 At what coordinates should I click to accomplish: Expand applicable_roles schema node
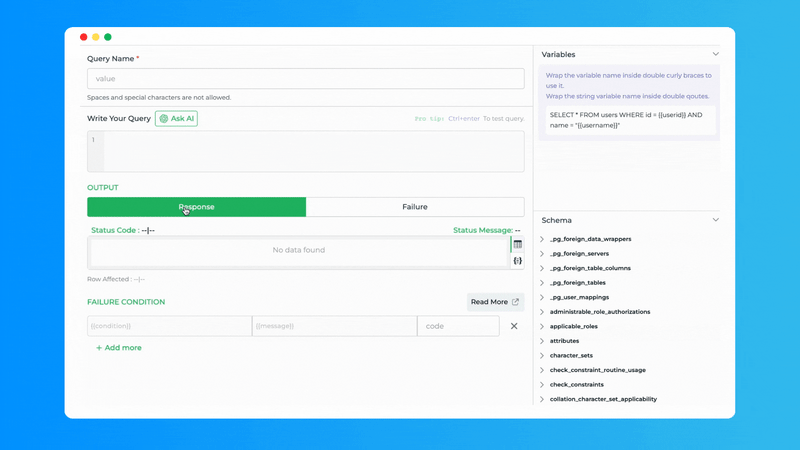(542, 326)
